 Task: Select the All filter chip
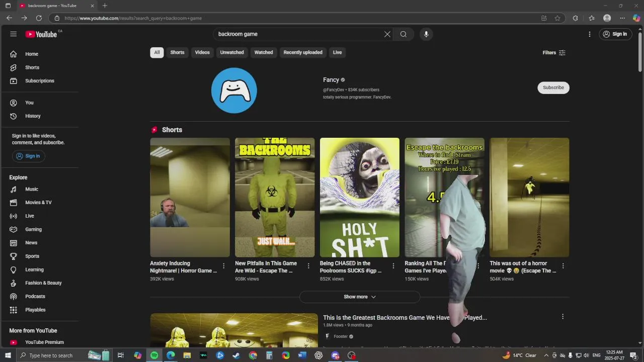click(x=157, y=52)
